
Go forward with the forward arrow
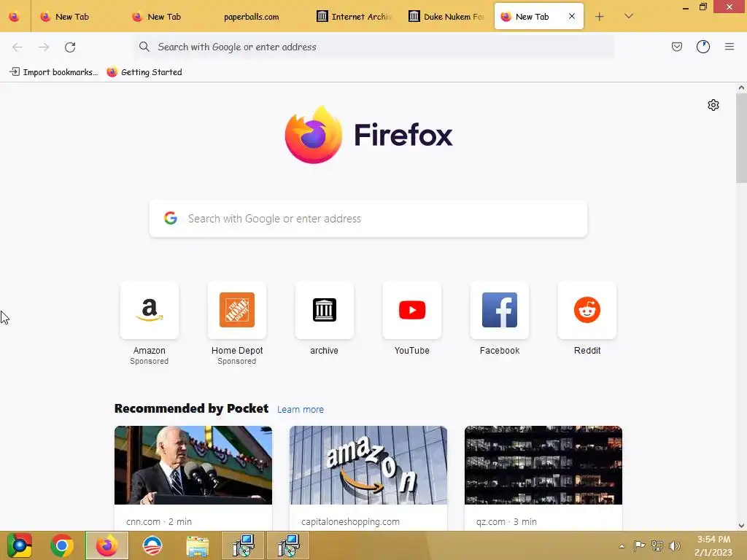[44, 47]
